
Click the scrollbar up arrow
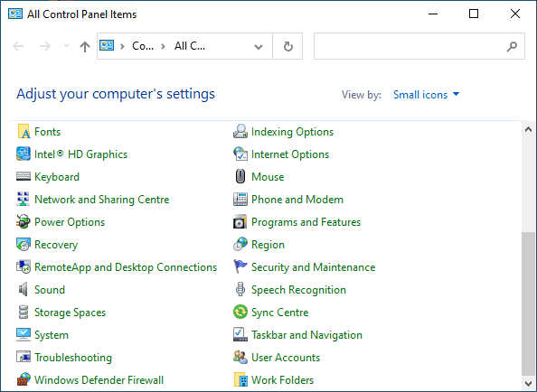528,129
